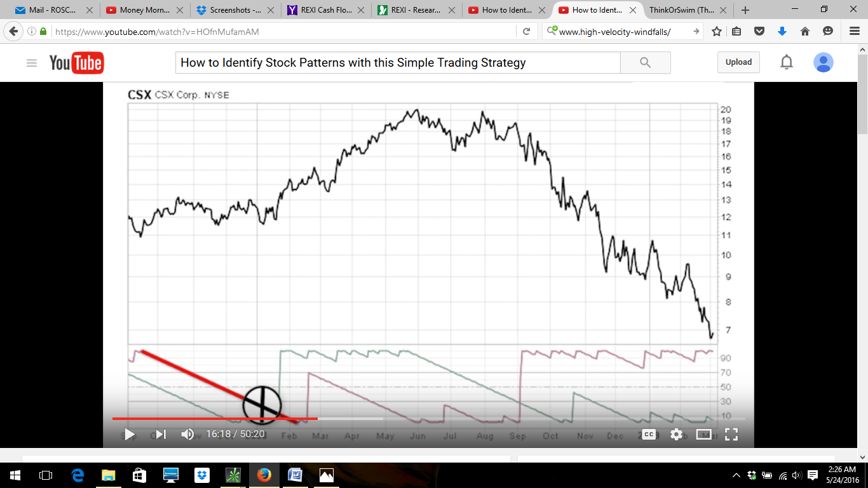Open File Explorer from the taskbar
The height and width of the screenshot is (488, 868).
click(109, 475)
